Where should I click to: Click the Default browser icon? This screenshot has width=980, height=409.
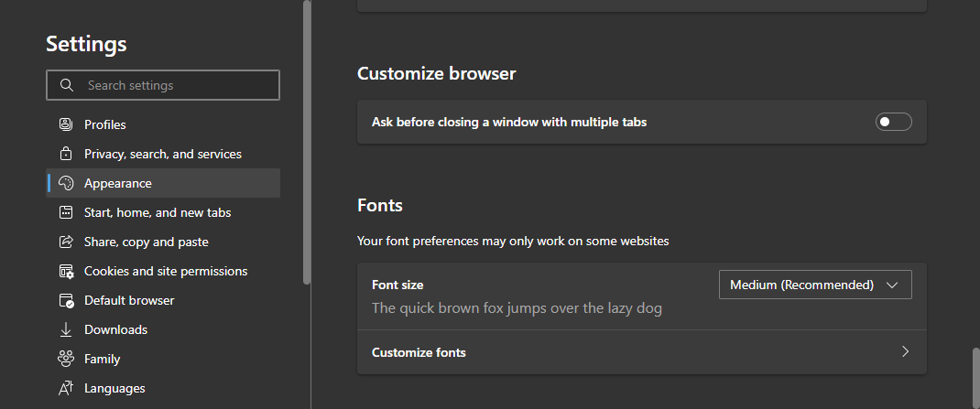tap(65, 300)
